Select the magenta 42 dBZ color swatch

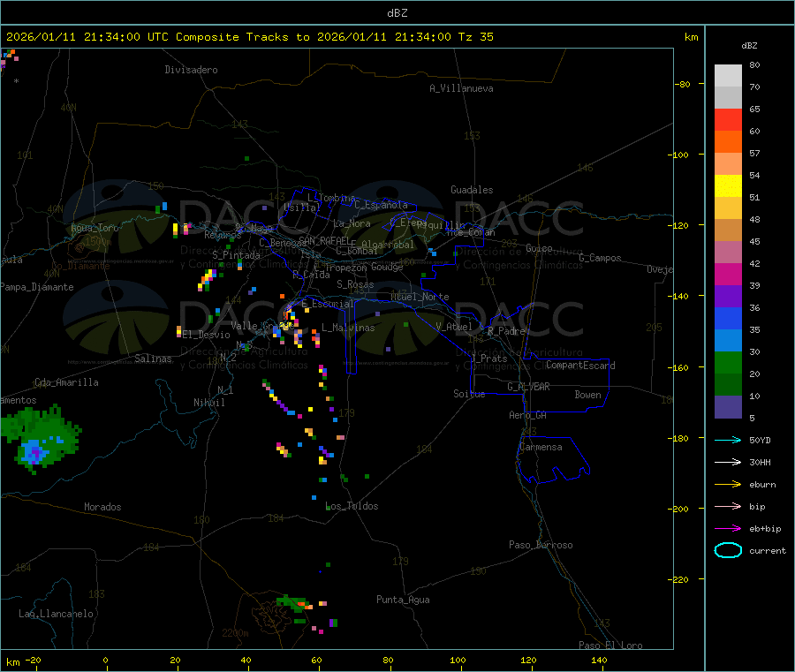728,274
